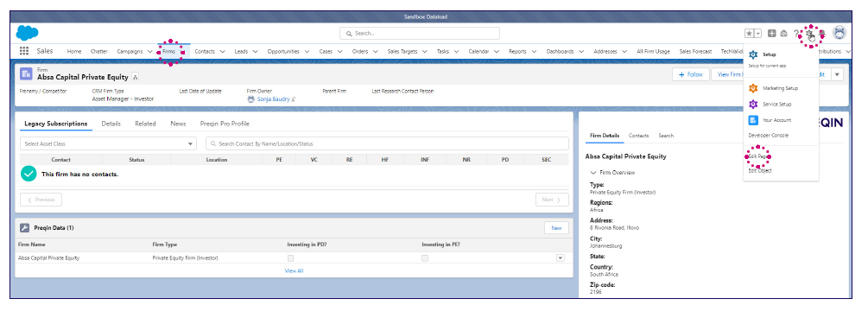Viewport: 868px width, 318px height.
Task: Switch to the Related tab
Action: click(x=145, y=124)
